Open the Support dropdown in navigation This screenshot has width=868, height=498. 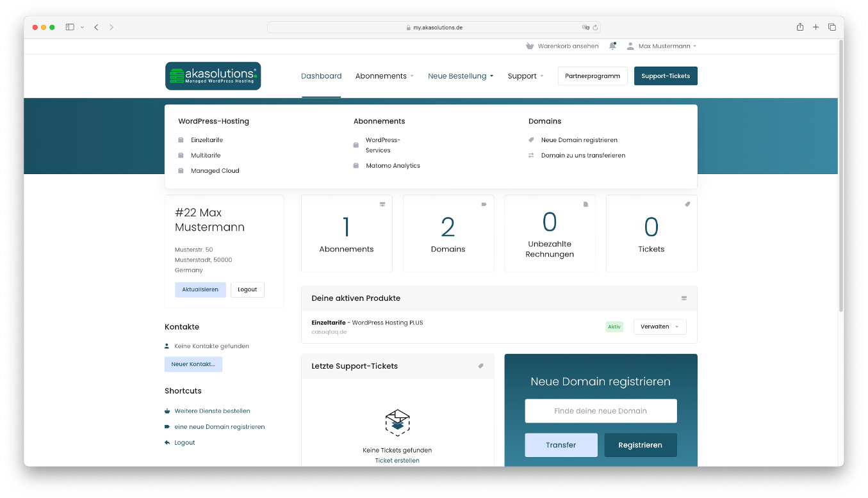(525, 76)
